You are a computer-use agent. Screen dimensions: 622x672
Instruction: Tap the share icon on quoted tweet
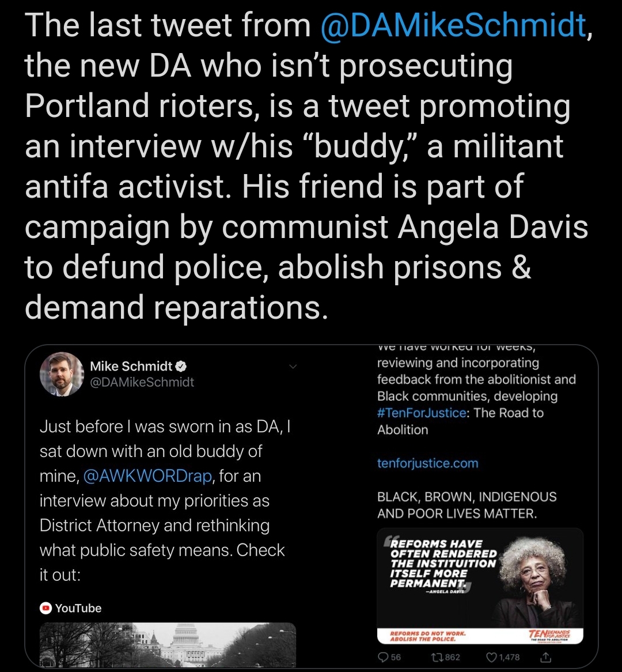pyautogui.click(x=546, y=656)
